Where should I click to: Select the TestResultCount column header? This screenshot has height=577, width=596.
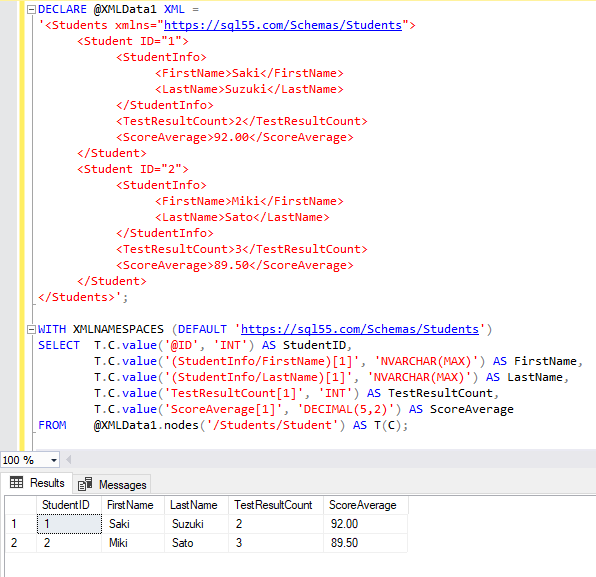point(276,505)
